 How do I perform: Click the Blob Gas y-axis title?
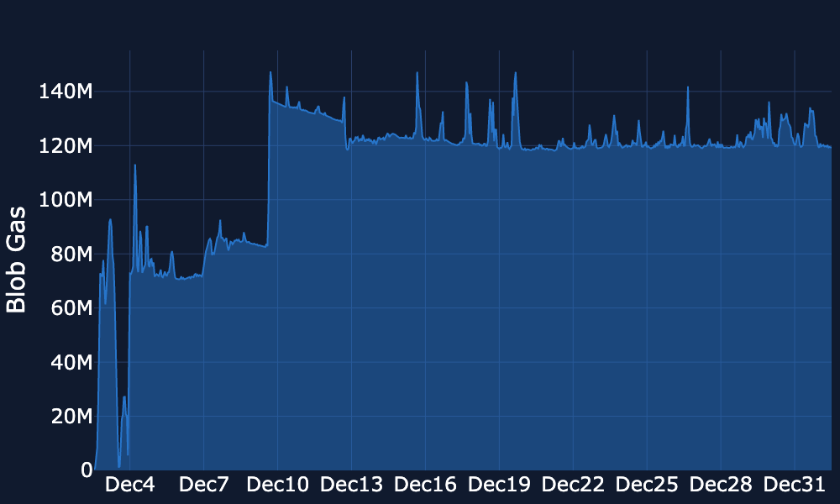click(16, 260)
